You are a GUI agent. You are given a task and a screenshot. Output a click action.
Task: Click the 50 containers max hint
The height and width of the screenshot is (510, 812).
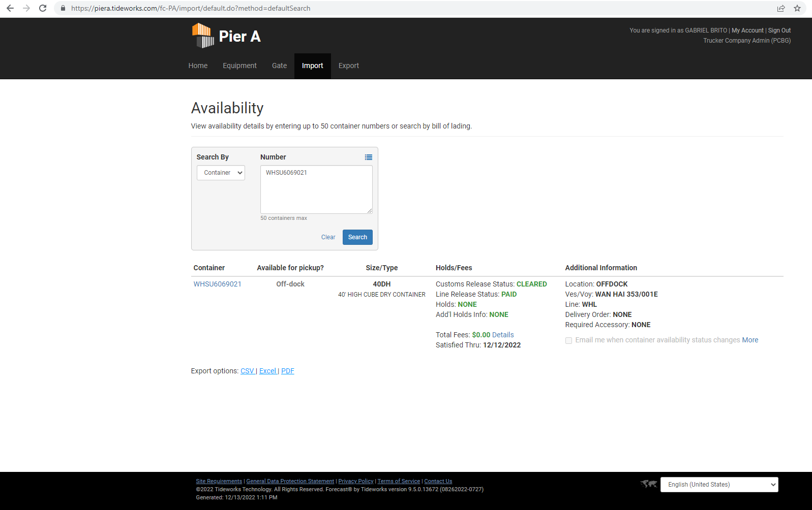284,218
